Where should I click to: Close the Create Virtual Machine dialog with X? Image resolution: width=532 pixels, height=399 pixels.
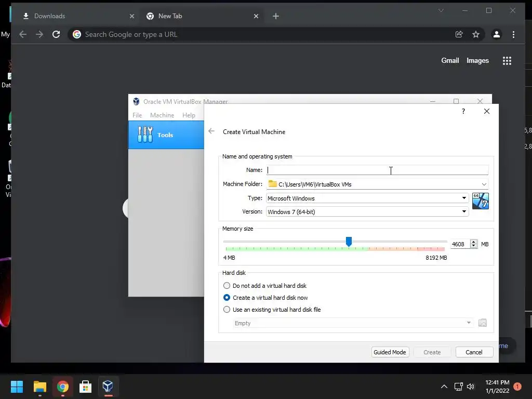coord(486,111)
